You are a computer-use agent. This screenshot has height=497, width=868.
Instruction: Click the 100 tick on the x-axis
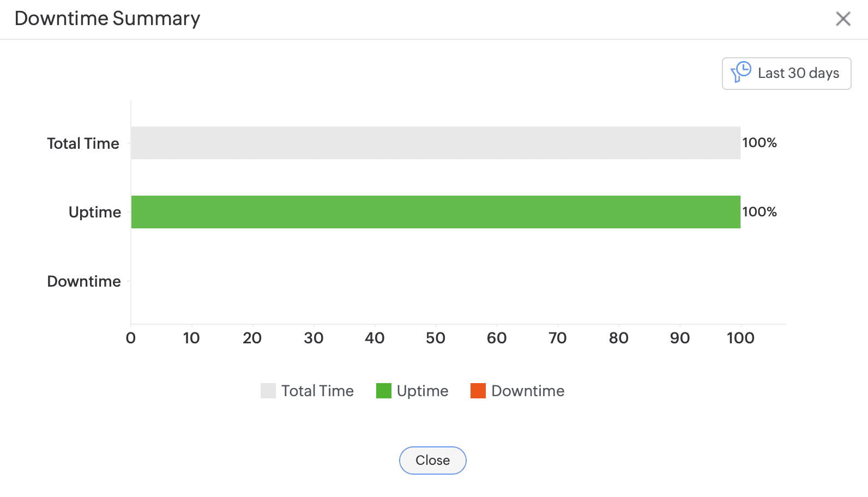pyautogui.click(x=740, y=338)
